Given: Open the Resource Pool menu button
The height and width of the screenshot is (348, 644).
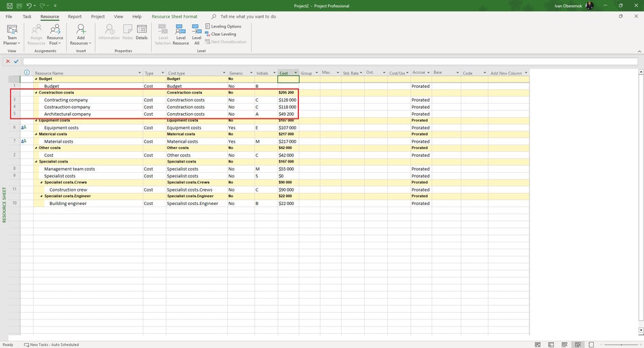Looking at the screenshot, I should [x=55, y=35].
